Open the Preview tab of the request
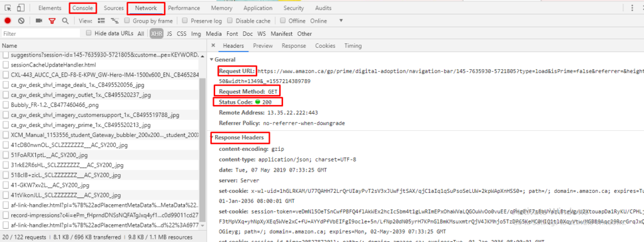Viewport: 644px width, 242px height. tap(263, 46)
